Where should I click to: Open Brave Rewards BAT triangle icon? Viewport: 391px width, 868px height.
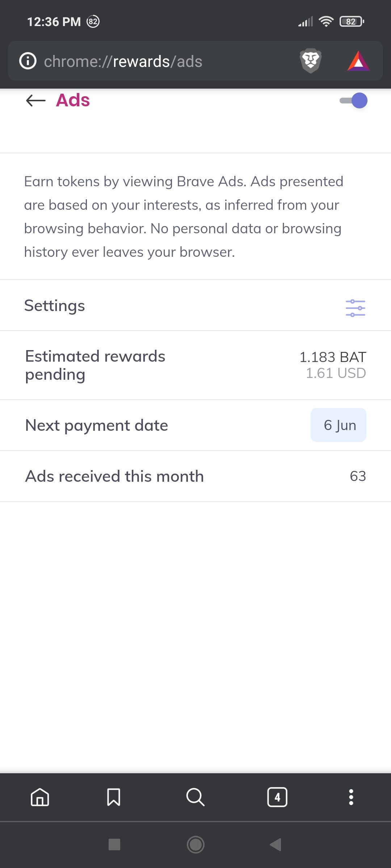pos(358,61)
